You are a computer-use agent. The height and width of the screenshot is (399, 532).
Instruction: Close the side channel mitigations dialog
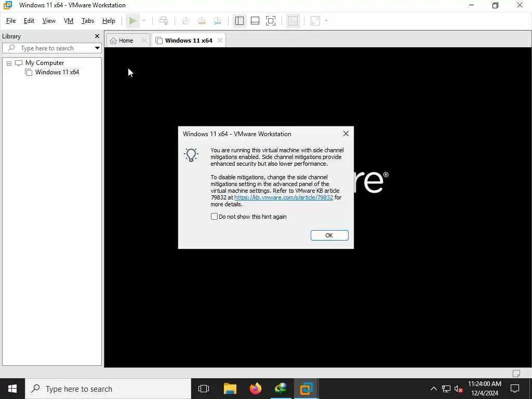tap(345, 134)
